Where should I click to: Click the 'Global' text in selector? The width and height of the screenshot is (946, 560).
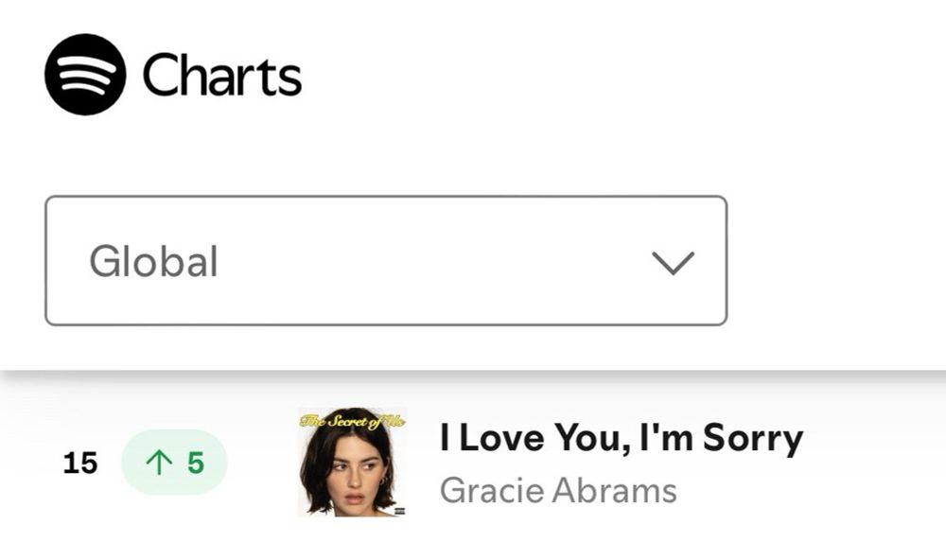(153, 262)
